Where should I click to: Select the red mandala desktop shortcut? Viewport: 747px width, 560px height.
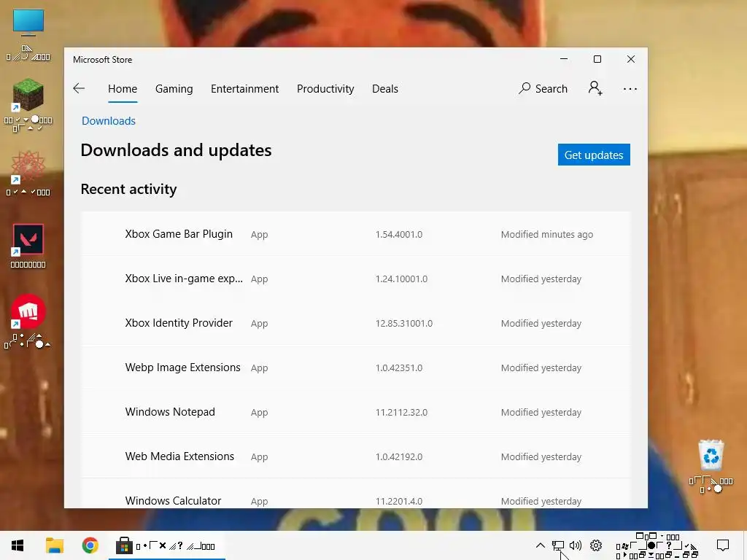(x=28, y=173)
